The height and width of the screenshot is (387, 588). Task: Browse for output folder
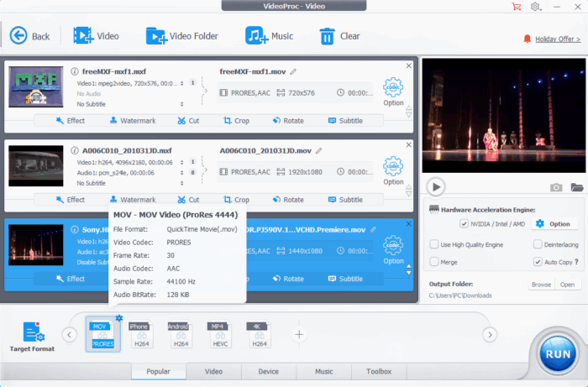pyautogui.click(x=541, y=285)
